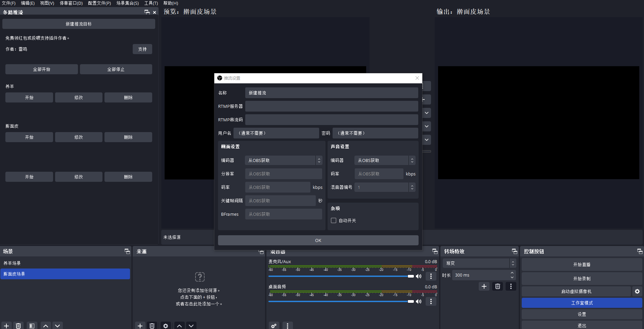Image resolution: width=644 pixels, height=329 pixels.
Task: Decrease the 时长 300 ms duration
Action: pos(512,278)
